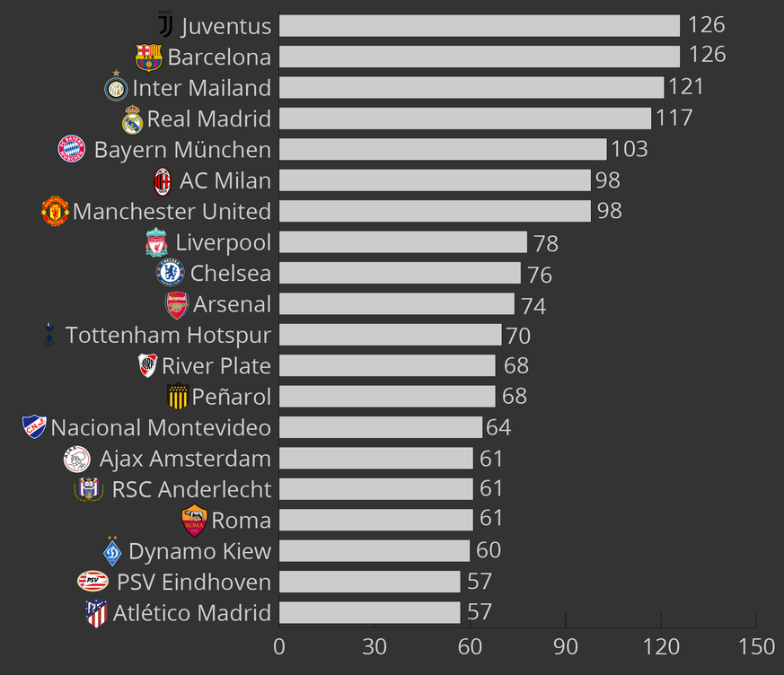Click the Peñarol striped badge
The width and height of the screenshot is (784, 675).
pyautogui.click(x=178, y=396)
